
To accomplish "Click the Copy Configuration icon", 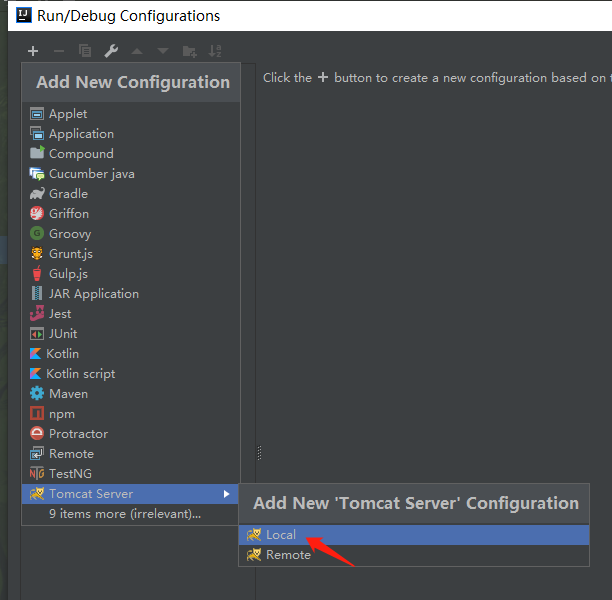I will point(85,51).
